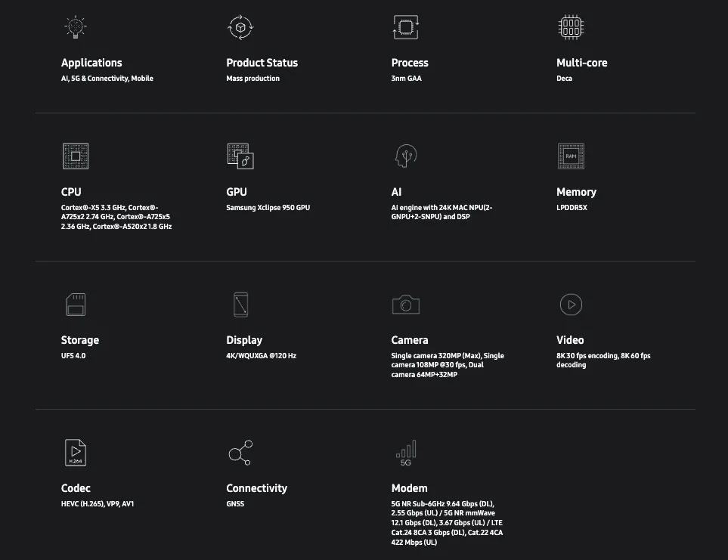The height and width of the screenshot is (560, 728).
Task: Select the Samsung Xclipse 950 GPU text
Action: coord(268,208)
